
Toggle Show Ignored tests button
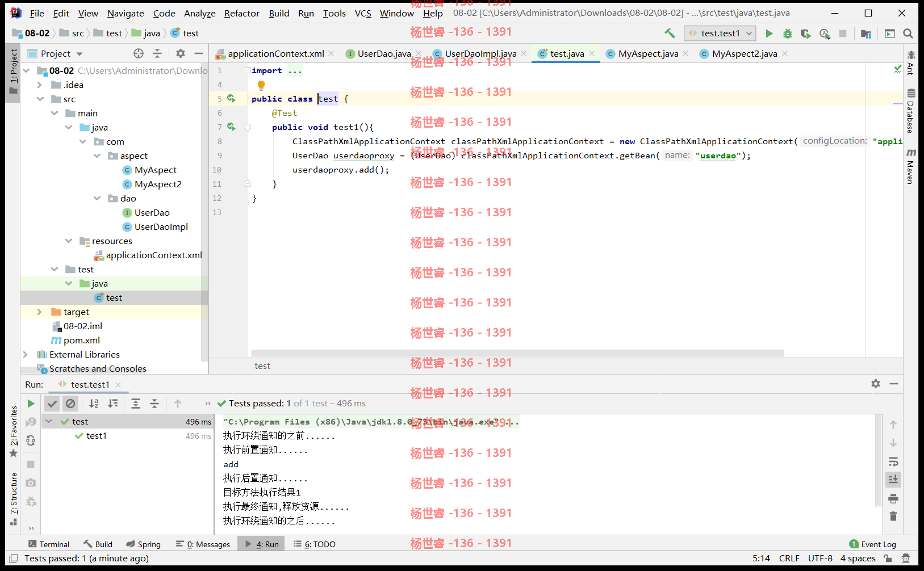point(70,404)
